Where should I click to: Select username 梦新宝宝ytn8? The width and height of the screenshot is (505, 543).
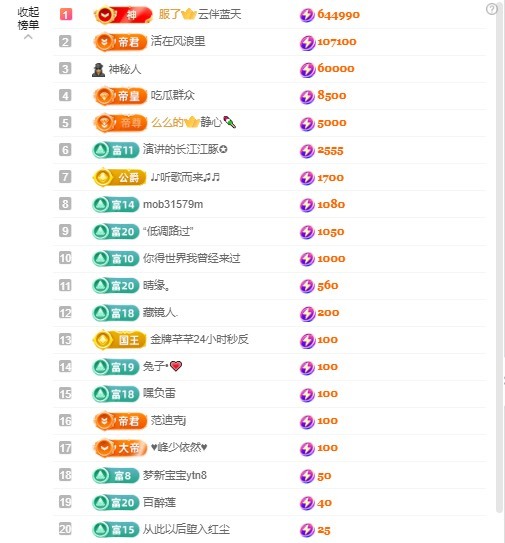(x=175, y=475)
